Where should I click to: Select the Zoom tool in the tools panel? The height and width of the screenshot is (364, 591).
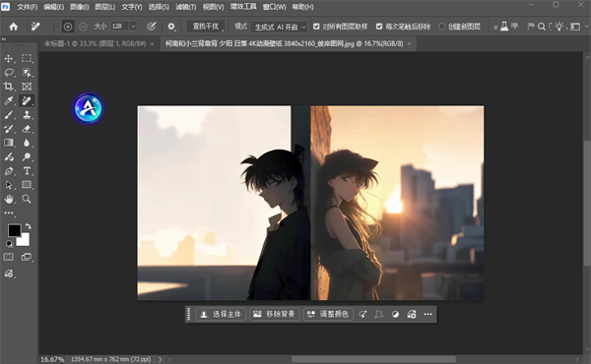point(27,199)
